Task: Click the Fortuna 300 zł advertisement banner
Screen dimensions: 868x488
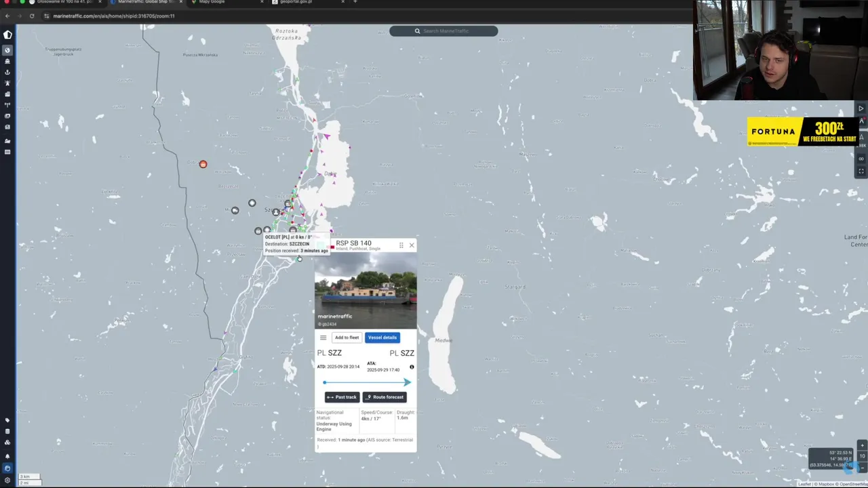Action: (x=803, y=131)
